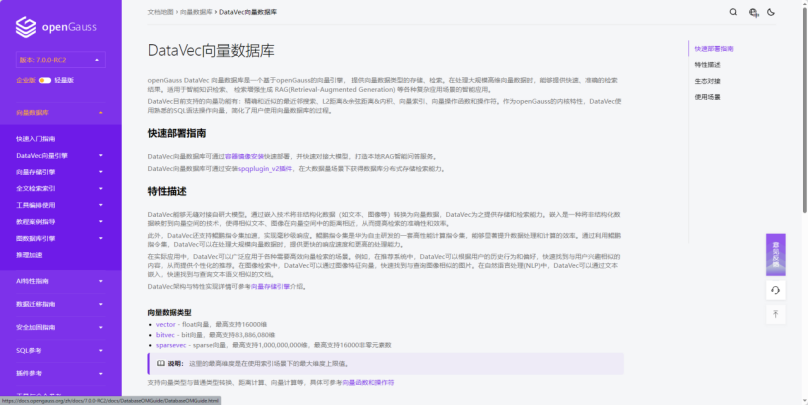Jump to 快速部署指南 in the page outline
Image resolution: width=808 pixels, height=405 pixels.
click(x=714, y=49)
